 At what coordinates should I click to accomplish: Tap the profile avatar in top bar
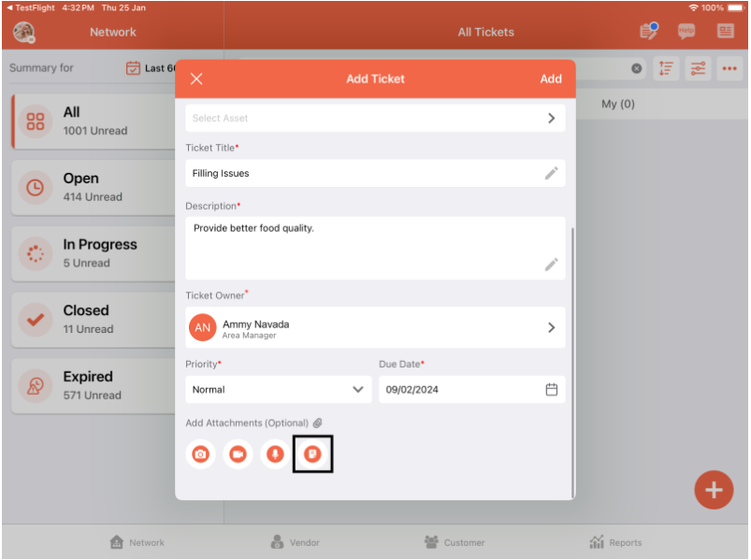pos(24,33)
